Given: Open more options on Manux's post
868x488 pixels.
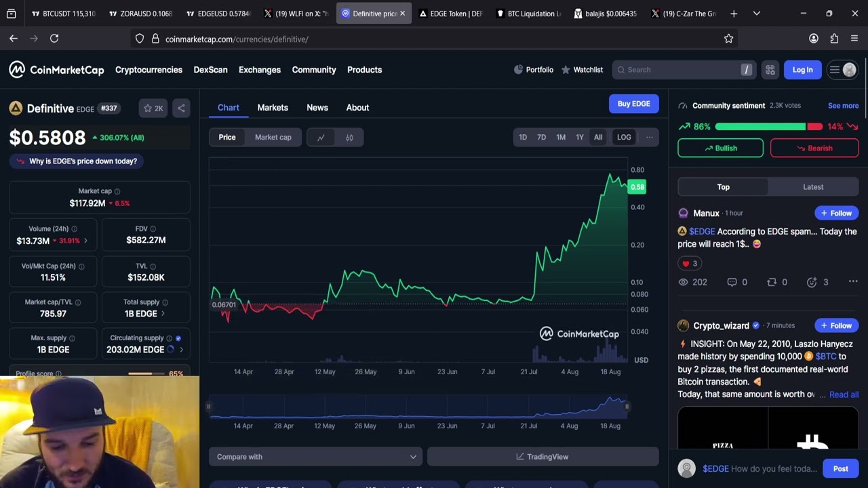Looking at the screenshot, I should (x=853, y=282).
